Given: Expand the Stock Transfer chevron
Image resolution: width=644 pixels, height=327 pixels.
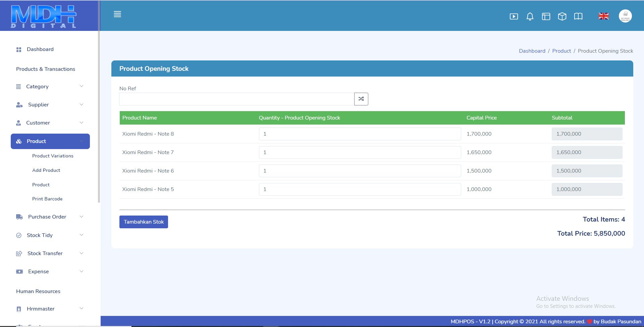Looking at the screenshot, I should pos(82,253).
